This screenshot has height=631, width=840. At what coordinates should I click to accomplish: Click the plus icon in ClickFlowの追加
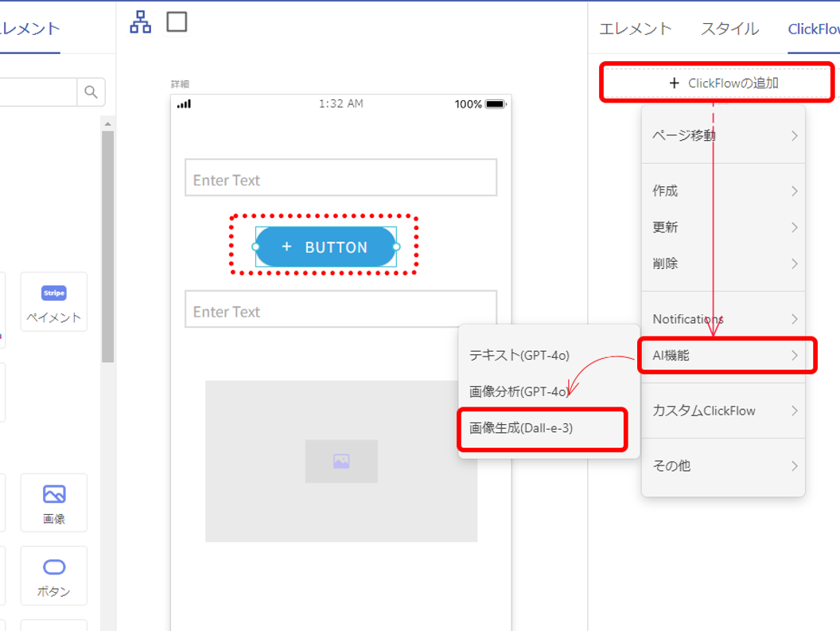tap(675, 83)
